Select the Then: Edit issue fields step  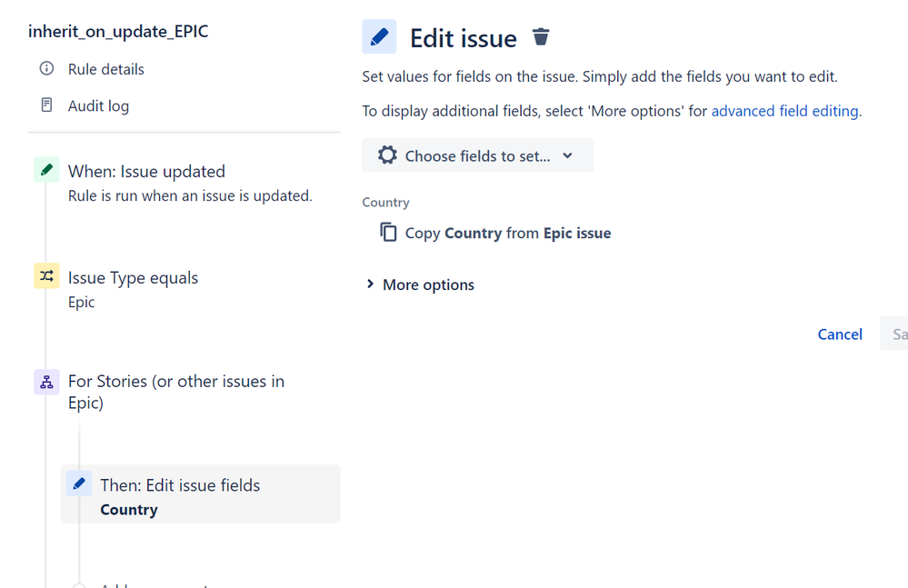tap(180, 485)
